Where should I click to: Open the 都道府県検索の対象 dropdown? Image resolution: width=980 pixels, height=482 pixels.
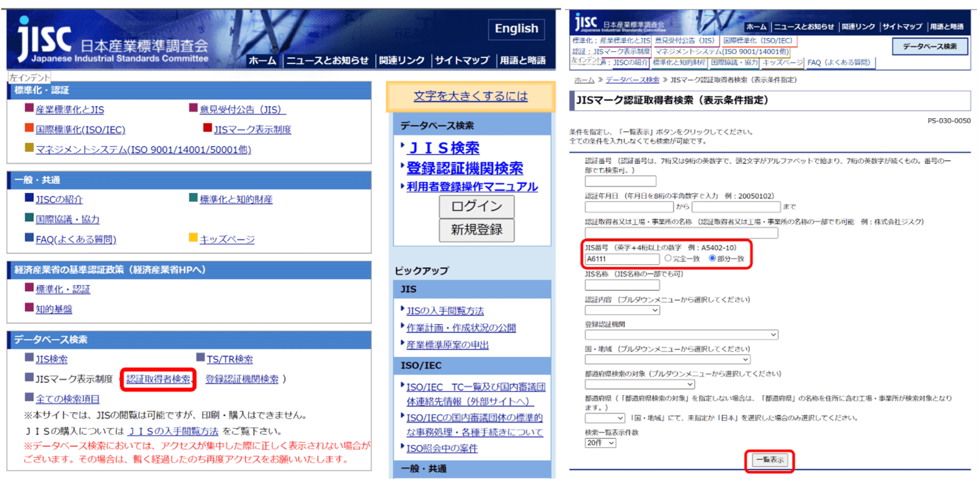(640, 384)
